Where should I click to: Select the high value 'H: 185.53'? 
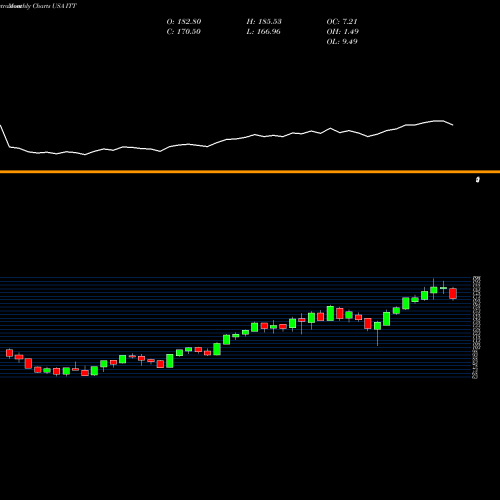click(x=264, y=22)
